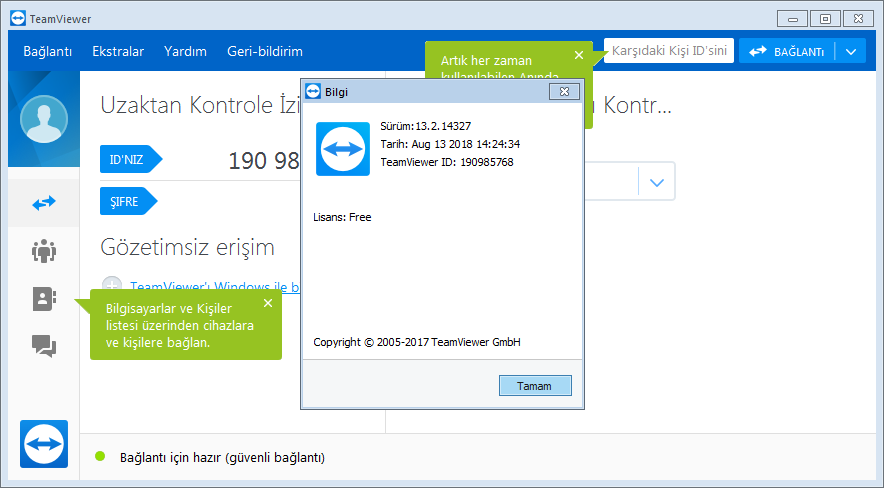Expand the BAĞLANTI button dropdown arrow
The width and height of the screenshot is (884, 488).
[851, 51]
